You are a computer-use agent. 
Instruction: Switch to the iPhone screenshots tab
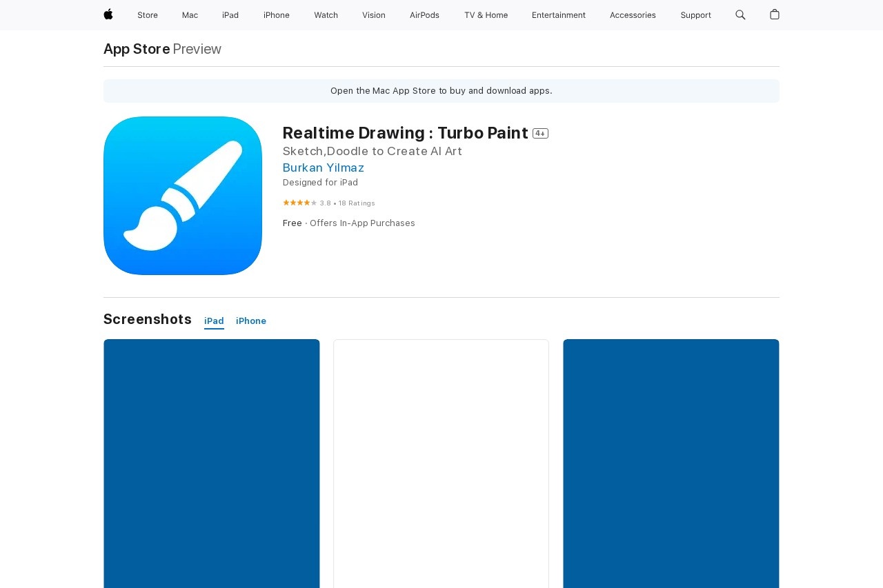251,321
